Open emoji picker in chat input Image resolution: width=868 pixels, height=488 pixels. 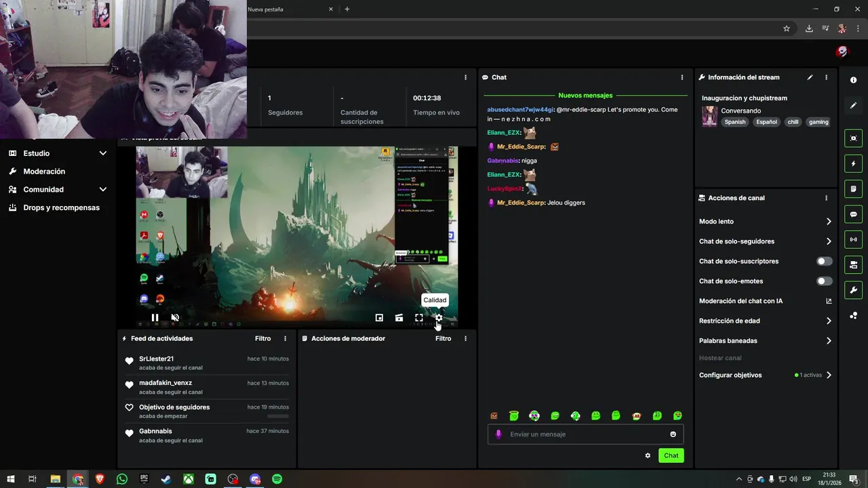(x=673, y=434)
